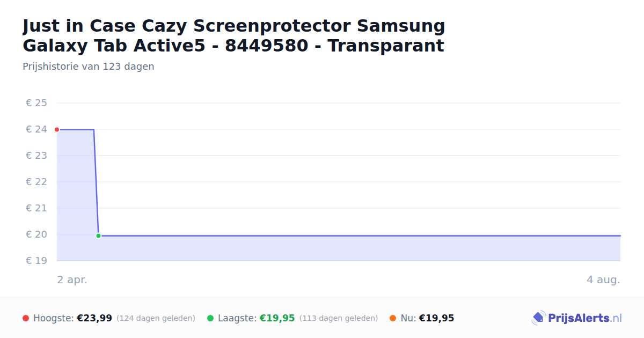Click the orange dot beside Nu
This screenshot has width=644, height=338.
[393, 318]
